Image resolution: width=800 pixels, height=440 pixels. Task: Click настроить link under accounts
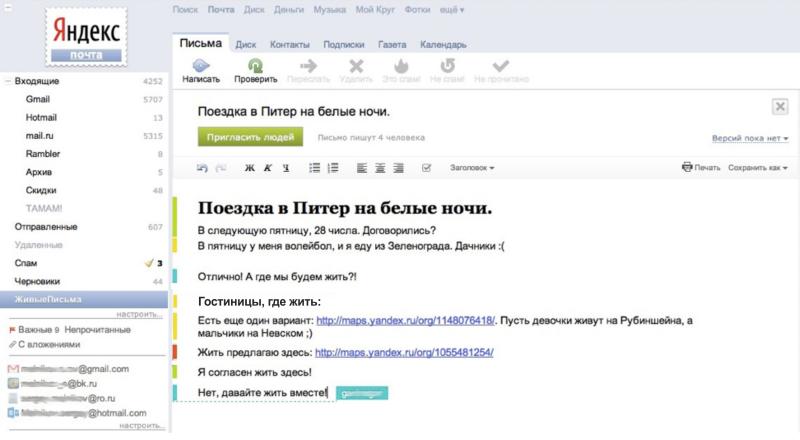pos(142,425)
